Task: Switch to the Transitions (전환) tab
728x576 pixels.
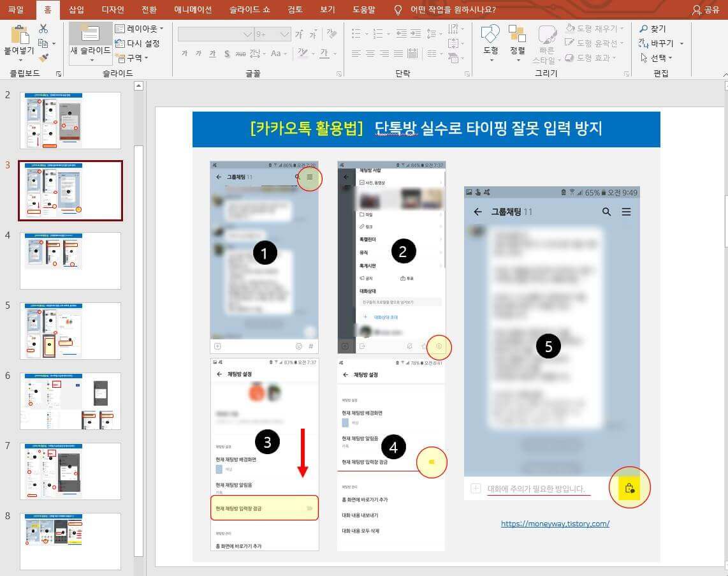Action: coord(149,10)
